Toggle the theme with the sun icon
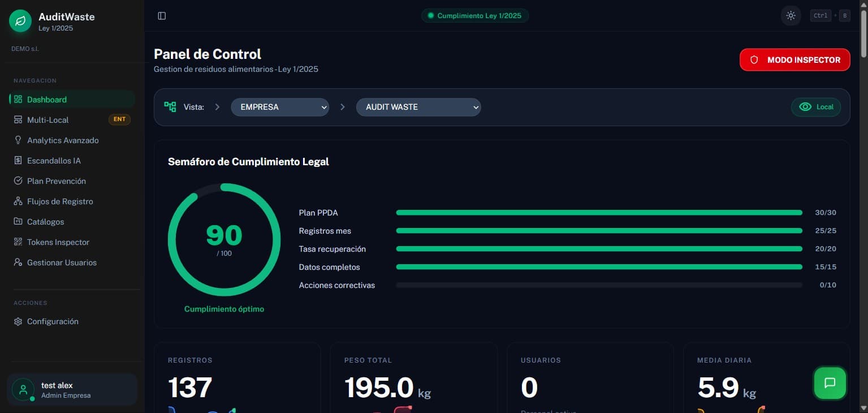 coord(791,15)
